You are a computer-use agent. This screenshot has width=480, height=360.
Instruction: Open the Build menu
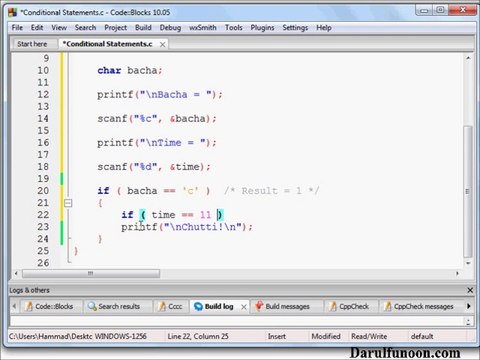pyautogui.click(x=143, y=28)
